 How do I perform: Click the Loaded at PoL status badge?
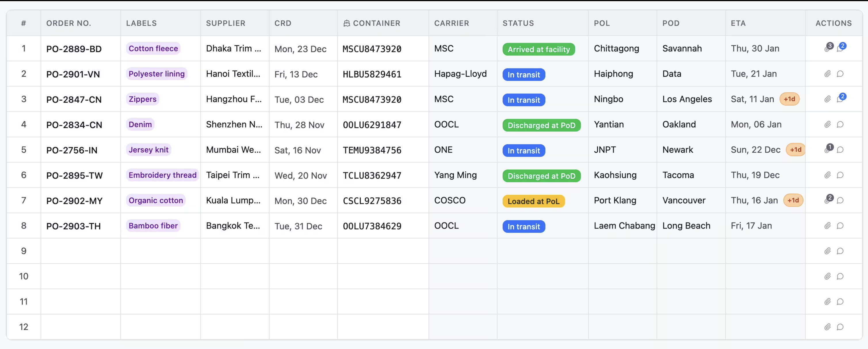(x=533, y=202)
